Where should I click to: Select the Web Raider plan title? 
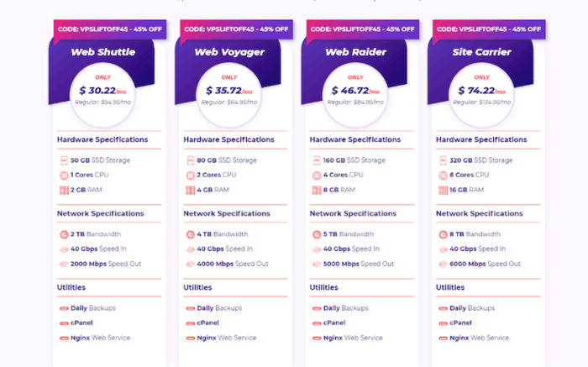tap(355, 52)
